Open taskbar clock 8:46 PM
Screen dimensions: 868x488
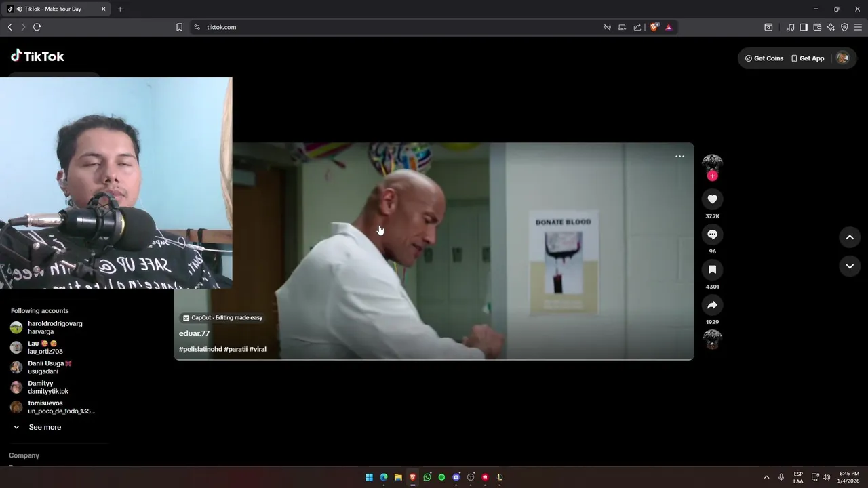[849, 477]
